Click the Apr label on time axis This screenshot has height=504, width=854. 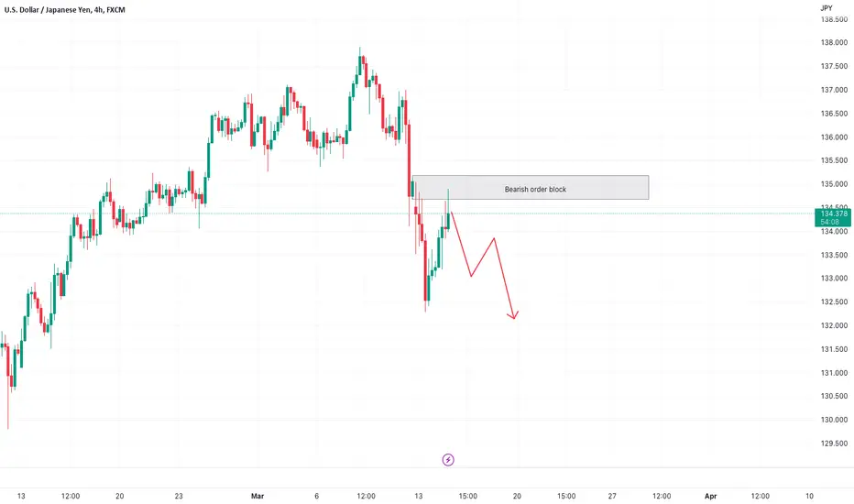coord(710,496)
